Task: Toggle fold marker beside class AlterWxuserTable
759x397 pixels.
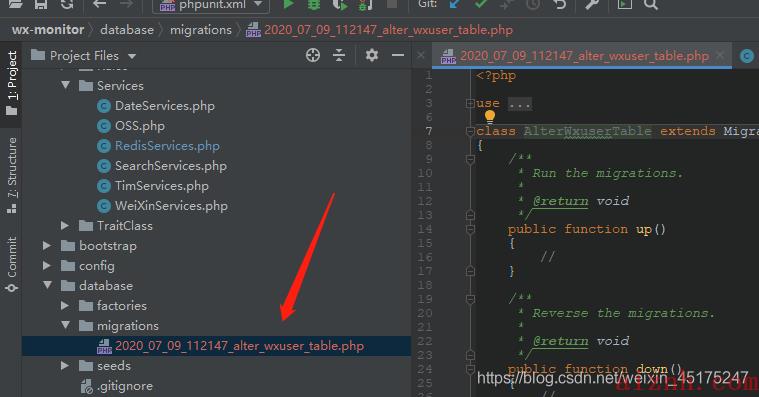Action: click(470, 131)
